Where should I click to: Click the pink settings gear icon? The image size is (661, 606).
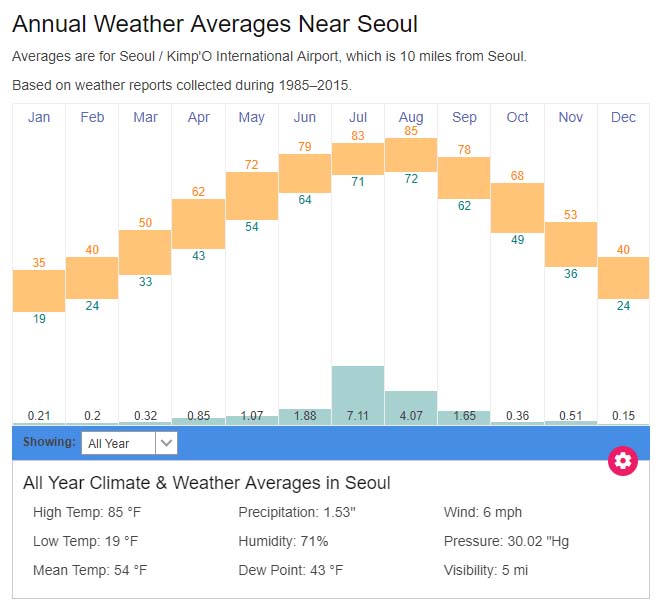(x=623, y=460)
